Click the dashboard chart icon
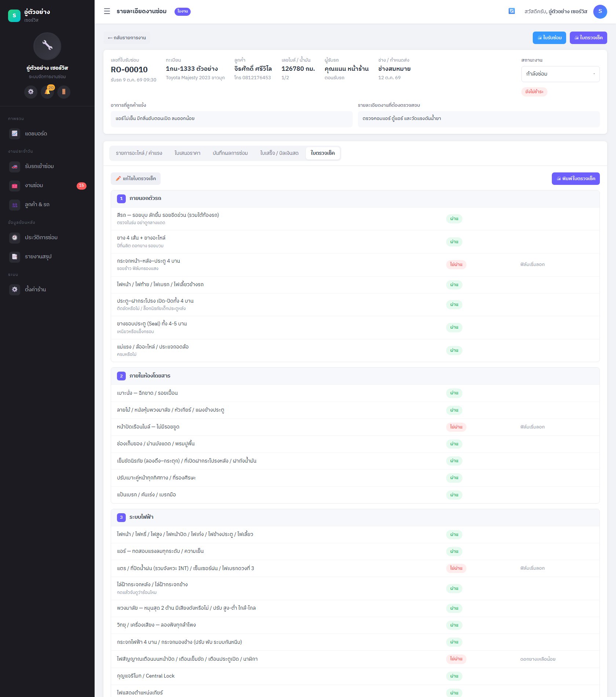This screenshot has height=697, width=616. (15, 134)
